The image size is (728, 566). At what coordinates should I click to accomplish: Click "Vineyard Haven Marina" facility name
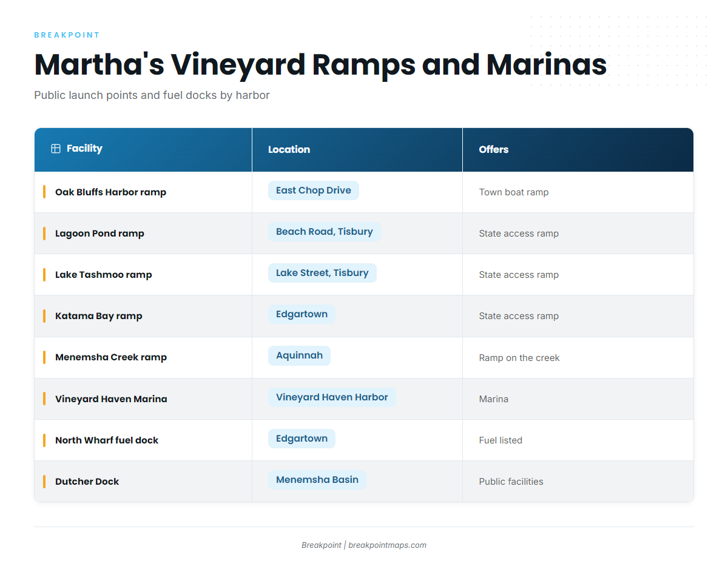[111, 399]
